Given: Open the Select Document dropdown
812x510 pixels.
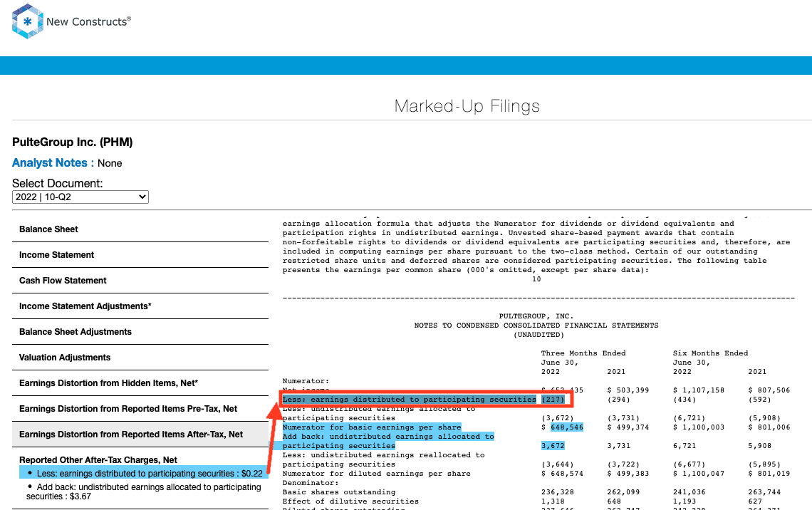Looking at the screenshot, I should point(80,197).
